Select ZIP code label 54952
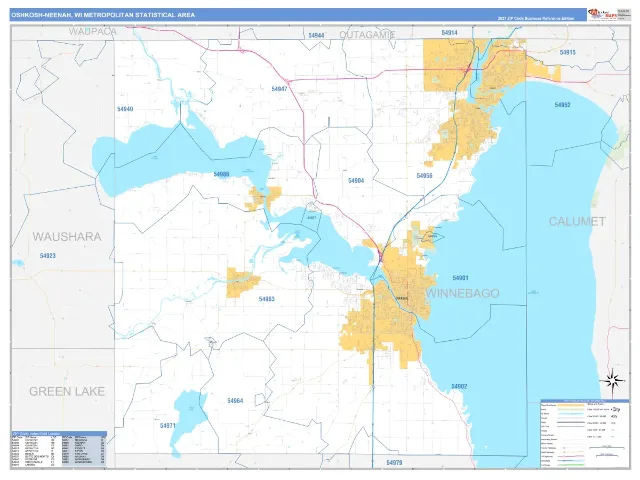The height and width of the screenshot is (480, 640). point(562,105)
